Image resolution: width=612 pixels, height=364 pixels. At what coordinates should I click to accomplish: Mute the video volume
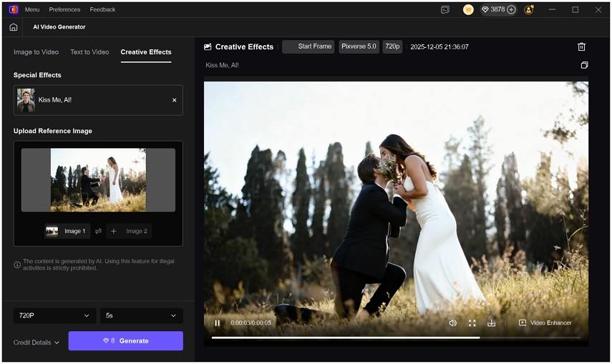452,323
